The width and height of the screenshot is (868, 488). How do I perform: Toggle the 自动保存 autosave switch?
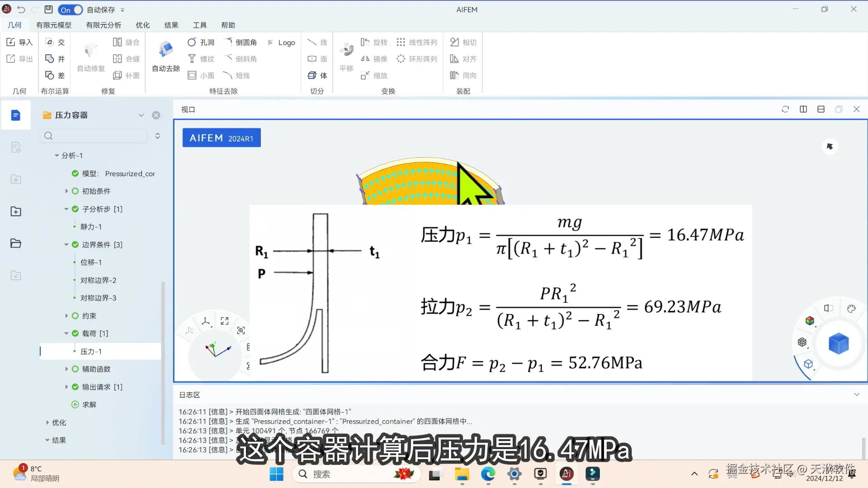pyautogui.click(x=71, y=9)
